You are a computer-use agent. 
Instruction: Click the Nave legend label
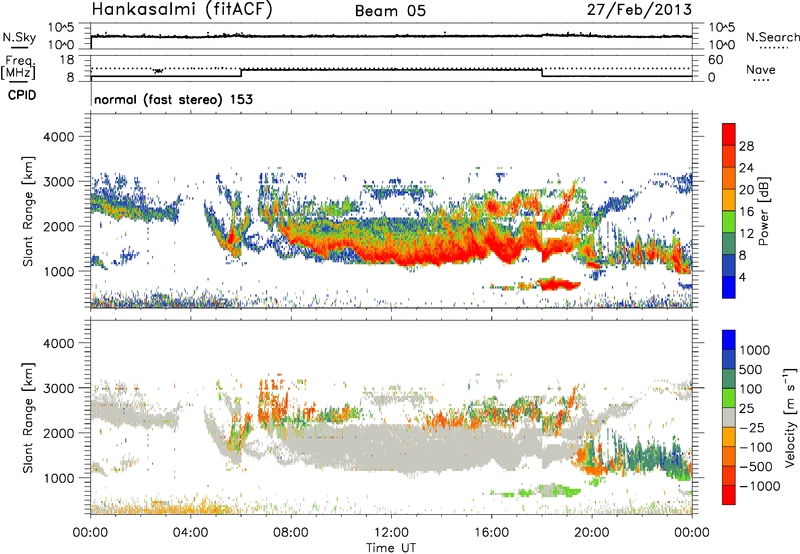coord(761,70)
